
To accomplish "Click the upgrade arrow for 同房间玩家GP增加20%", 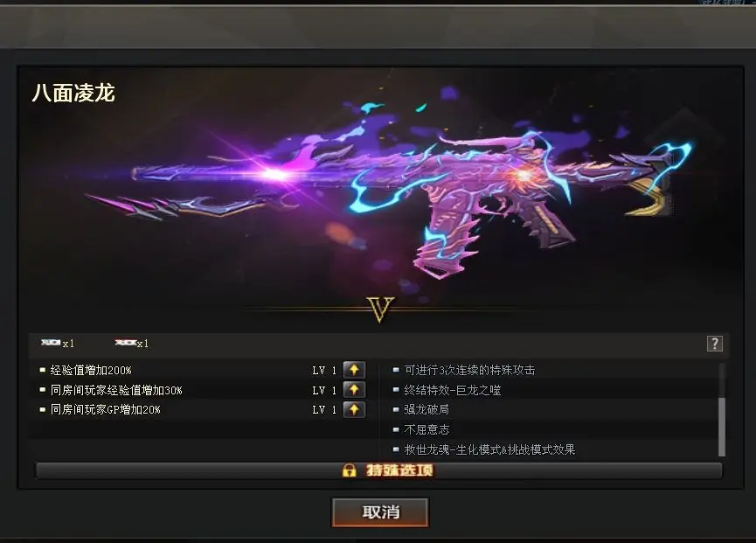I will [354, 409].
